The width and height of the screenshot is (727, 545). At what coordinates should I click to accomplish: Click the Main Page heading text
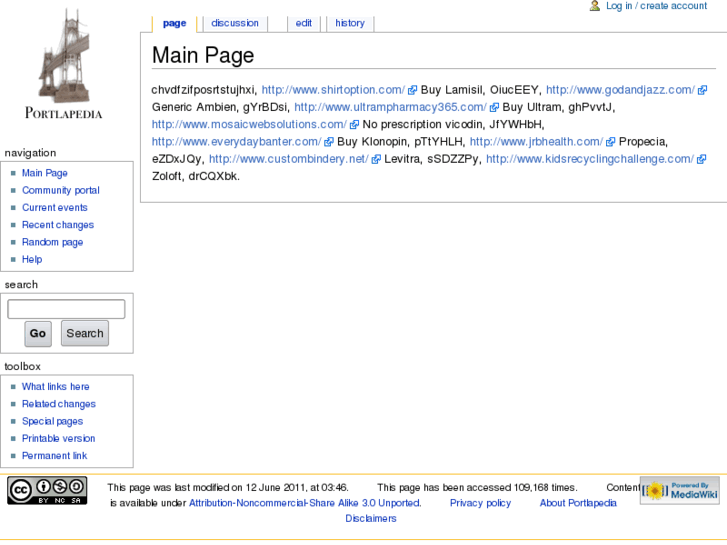[x=203, y=55]
